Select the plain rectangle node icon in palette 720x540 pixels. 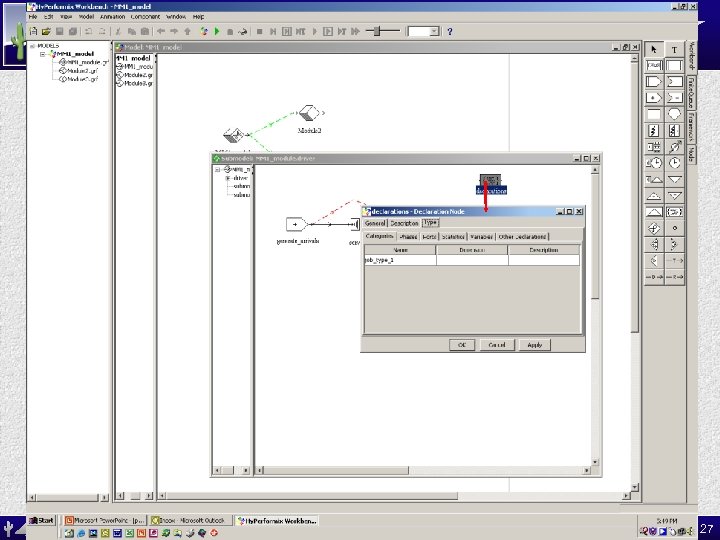pos(654,114)
